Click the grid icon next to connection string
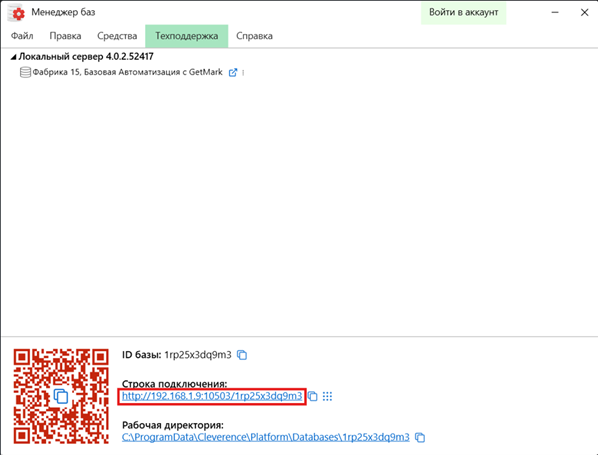598x455 pixels. [327, 396]
